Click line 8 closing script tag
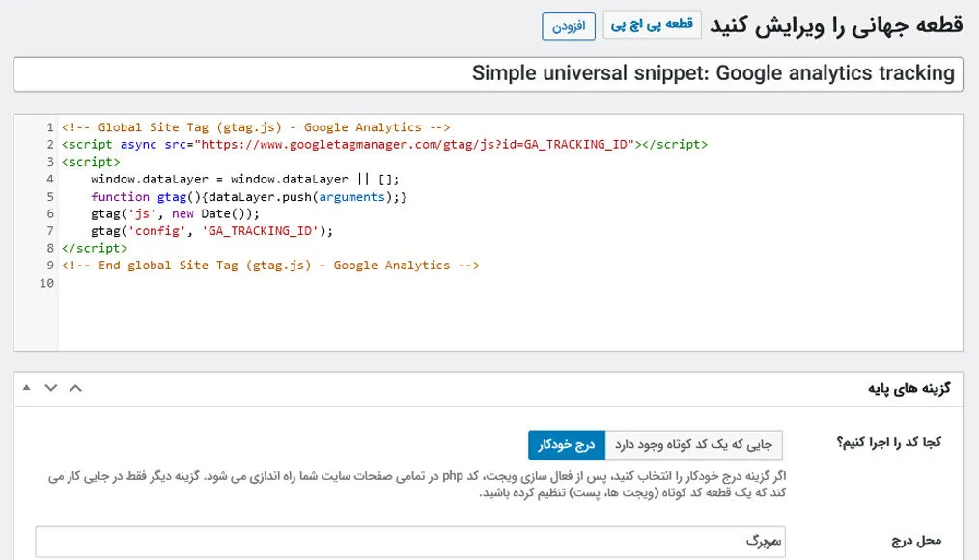The width and height of the screenshot is (979, 560). coord(95,248)
